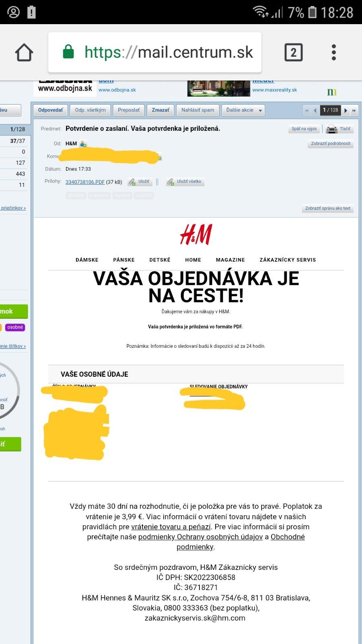Viewport: 362px width, 644px height.
Task: Open the 3340738106.PDF attachment link
Action: (x=85, y=182)
